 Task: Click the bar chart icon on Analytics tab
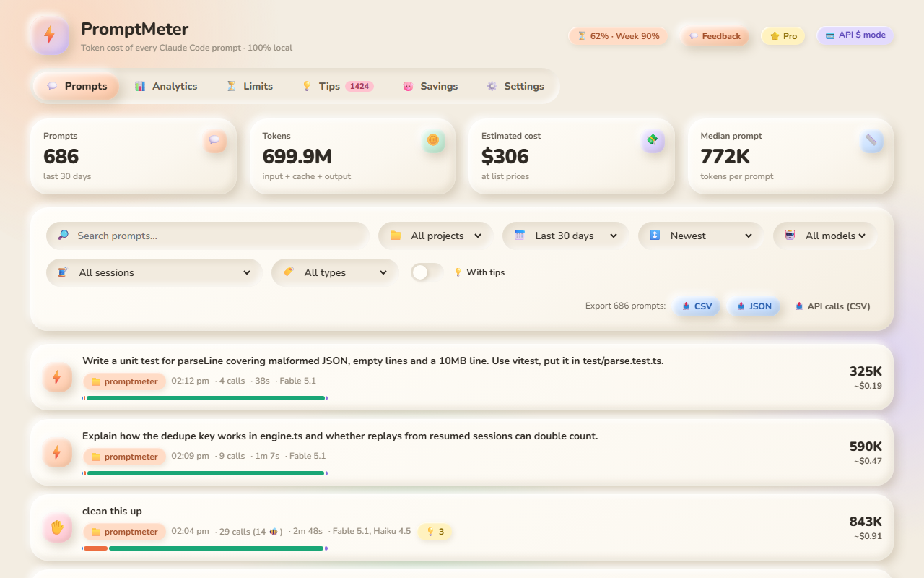point(140,86)
